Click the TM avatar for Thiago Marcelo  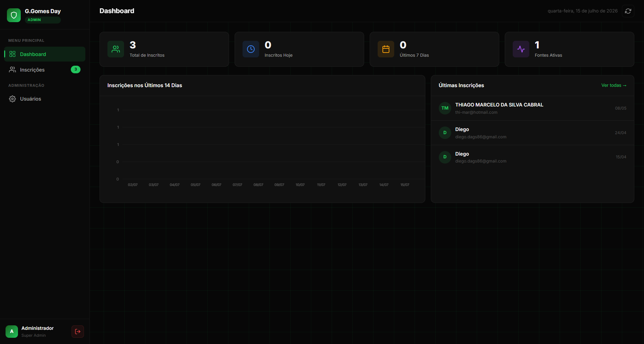pos(445,108)
